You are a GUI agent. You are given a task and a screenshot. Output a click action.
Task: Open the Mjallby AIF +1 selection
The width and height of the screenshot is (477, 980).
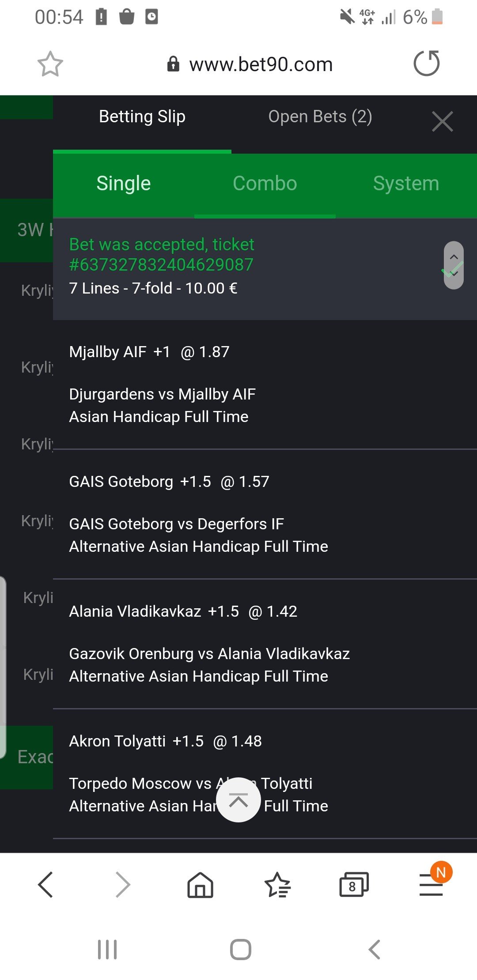(149, 352)
